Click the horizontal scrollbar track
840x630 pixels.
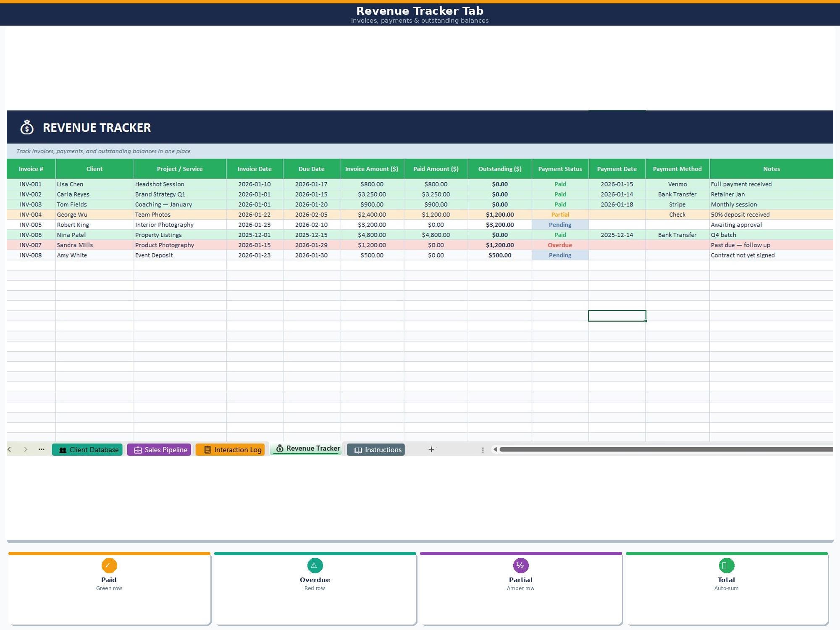tap(666, 449)
